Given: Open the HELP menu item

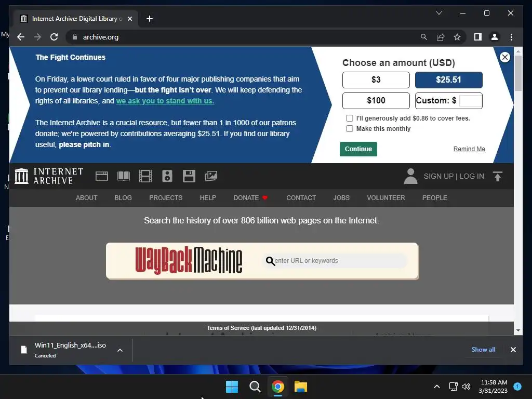Looking at the screenshot, I should 208,198.
